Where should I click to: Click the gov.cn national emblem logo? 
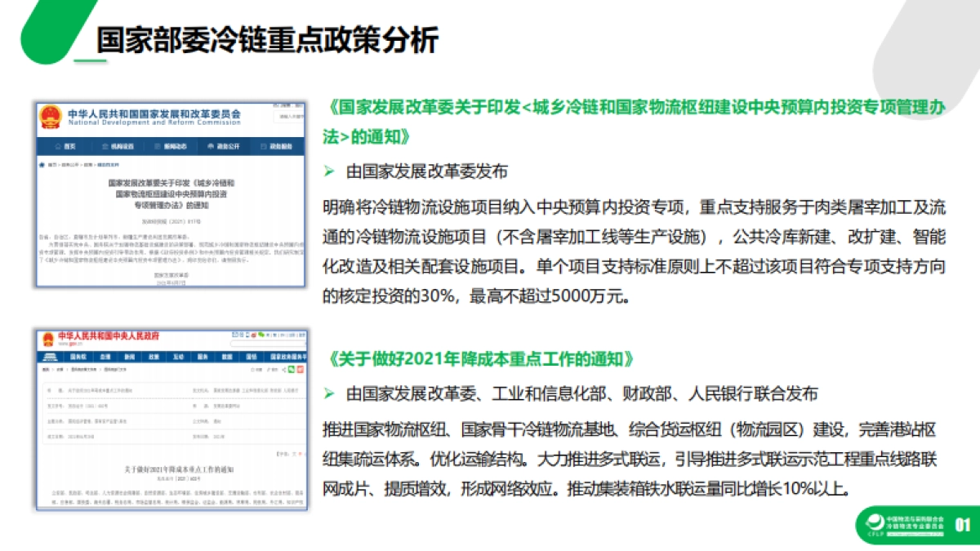[x=47, y=338]
